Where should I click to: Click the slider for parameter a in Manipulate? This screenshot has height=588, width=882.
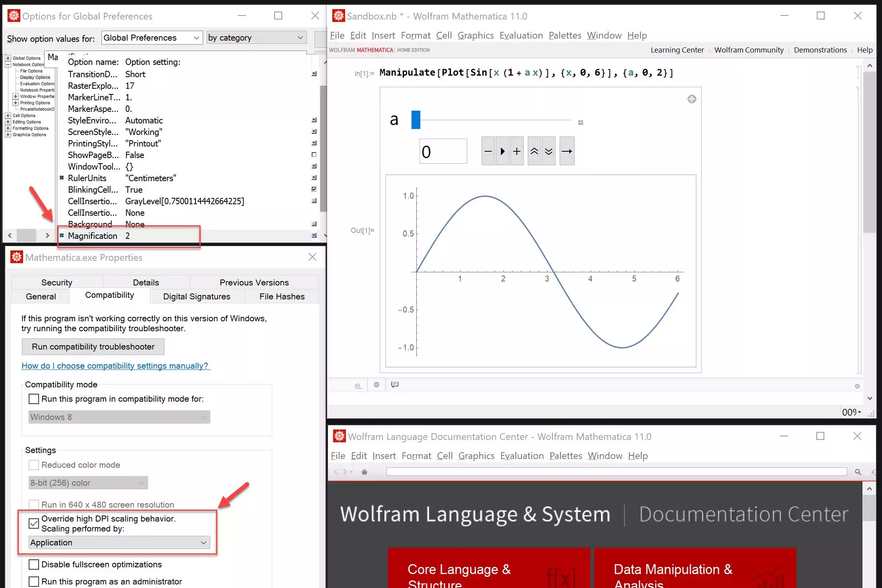tap(416, 119)
